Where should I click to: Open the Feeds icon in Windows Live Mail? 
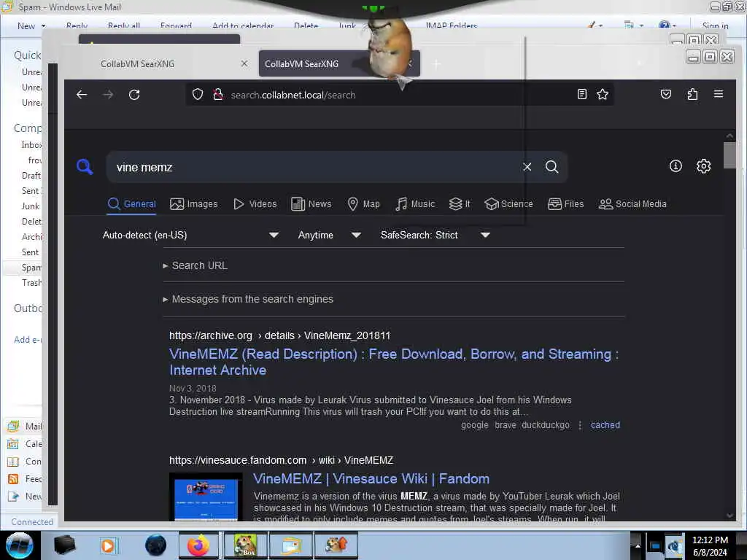(13, 478)
